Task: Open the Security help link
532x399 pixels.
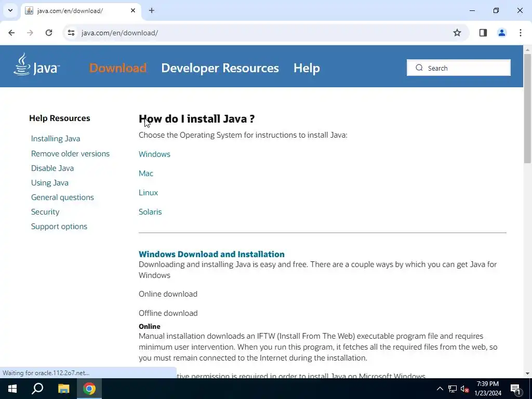Action: coord(45,212)
